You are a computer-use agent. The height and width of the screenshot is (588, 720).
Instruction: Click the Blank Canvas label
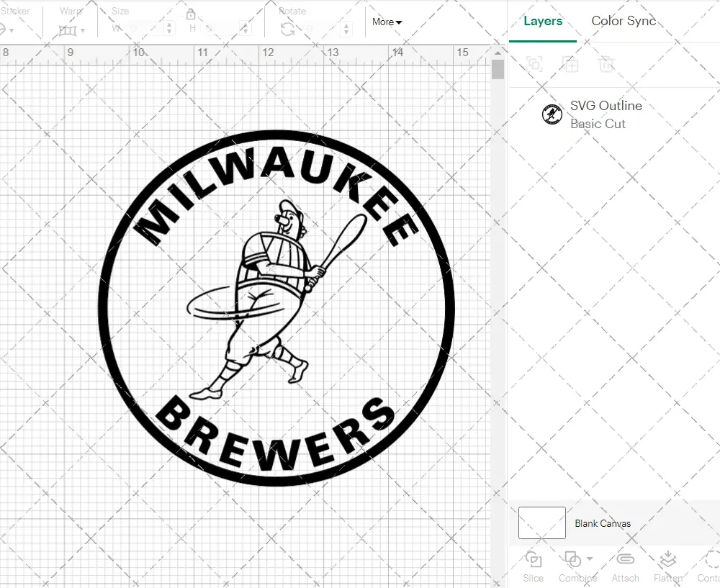(x=603, y=523)
